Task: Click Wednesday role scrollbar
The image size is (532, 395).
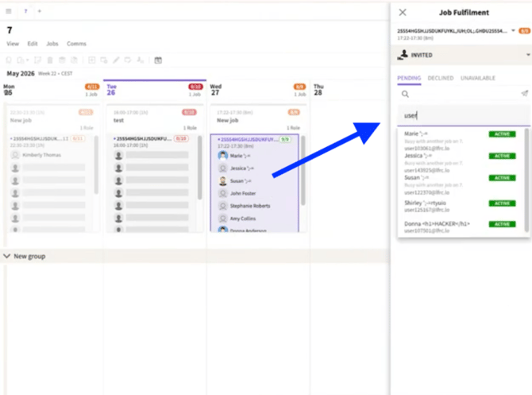Action: coord(303,170)
